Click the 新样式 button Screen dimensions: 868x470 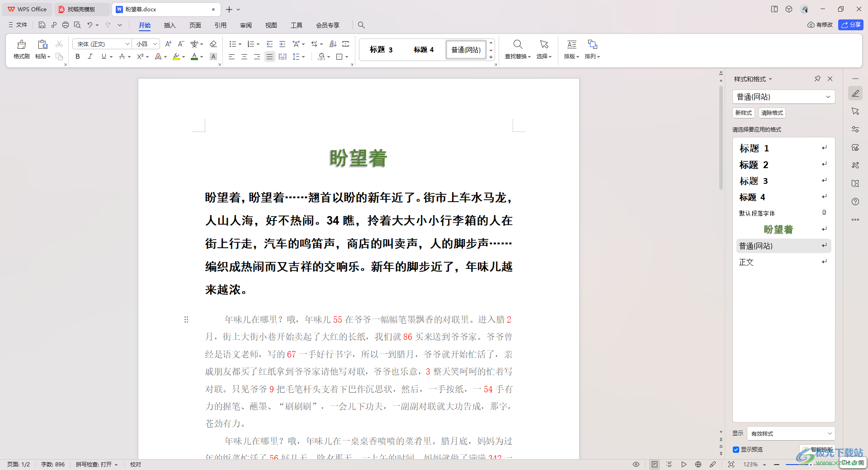[743, 113]
